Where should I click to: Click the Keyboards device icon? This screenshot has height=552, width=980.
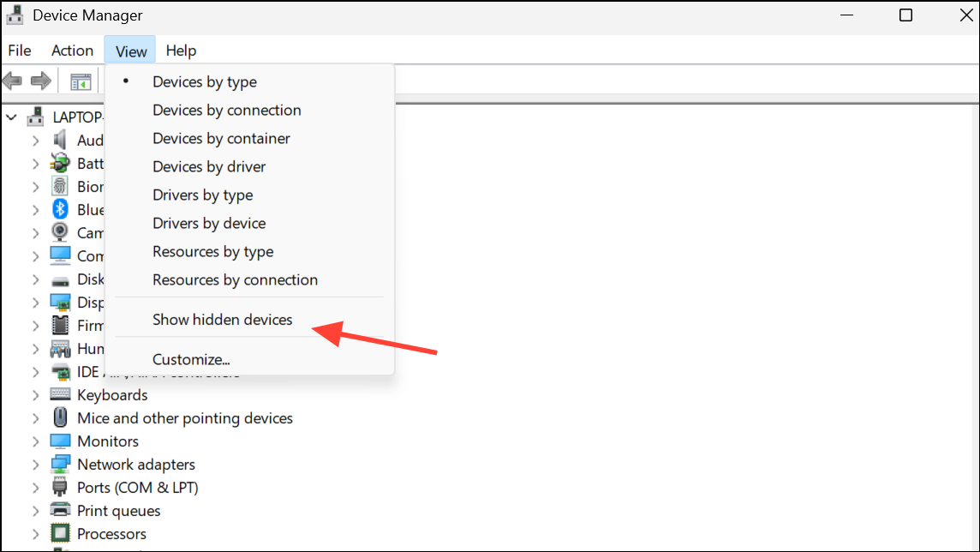pos(60,395)
